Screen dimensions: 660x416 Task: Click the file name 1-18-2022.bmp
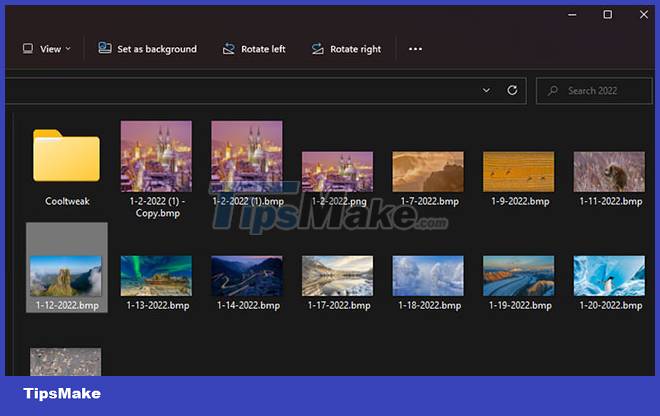pyautogui.click(x=429, y=305)
